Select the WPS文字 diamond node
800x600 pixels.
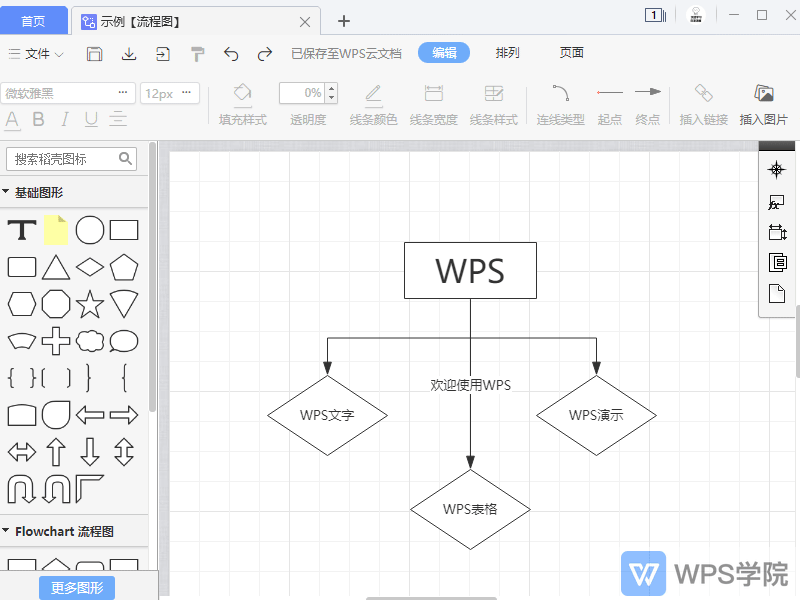(327, 415)
